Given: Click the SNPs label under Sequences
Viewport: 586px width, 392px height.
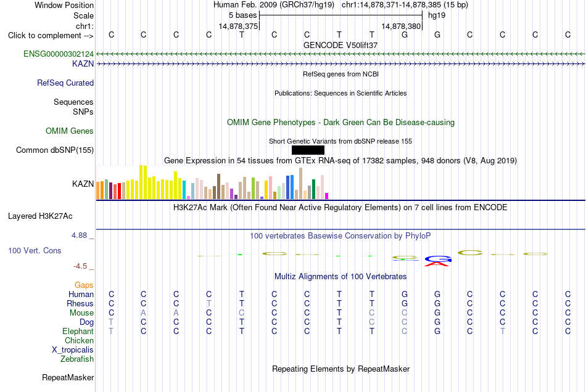Looking at the screenshot, I should pos(83,112).
